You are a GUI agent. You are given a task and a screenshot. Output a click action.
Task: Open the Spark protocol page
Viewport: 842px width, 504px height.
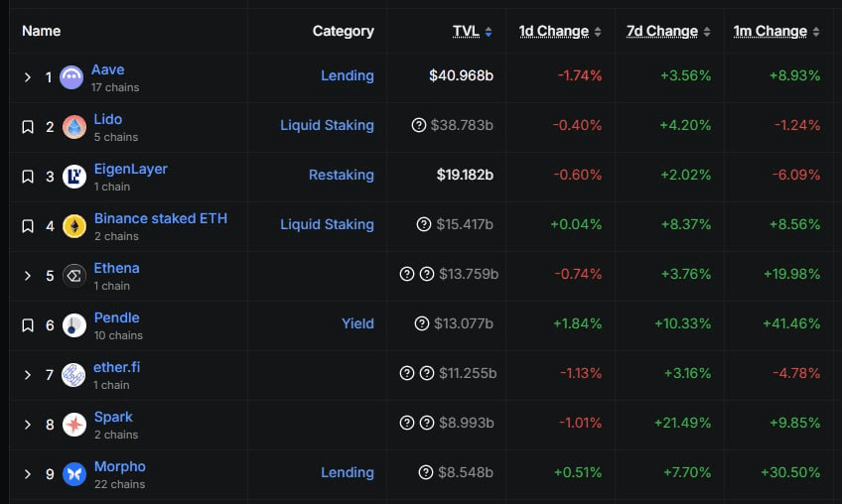pos(113,417)
